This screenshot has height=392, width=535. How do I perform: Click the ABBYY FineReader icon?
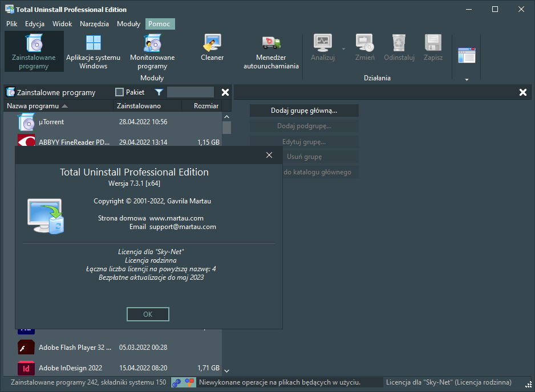pos(26,140)
